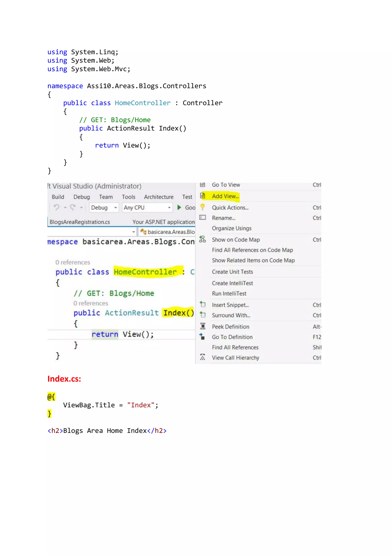
Task: Open the Any CPU platform dropdown
Action: 147,207
